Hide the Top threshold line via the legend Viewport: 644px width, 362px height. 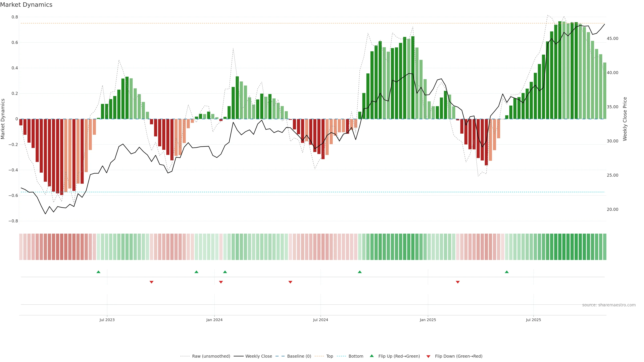pyautogui.click(x=330, y=356)
